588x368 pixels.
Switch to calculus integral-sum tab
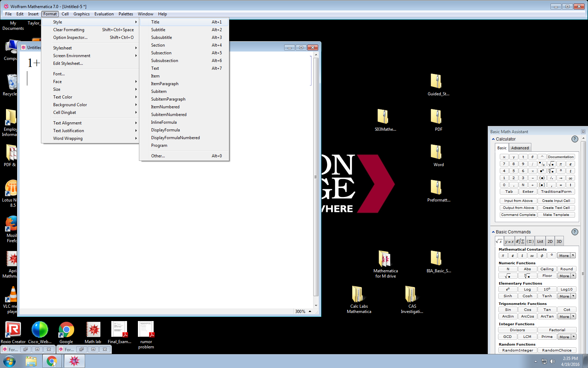pyautogui.click(x=520, y=241)
